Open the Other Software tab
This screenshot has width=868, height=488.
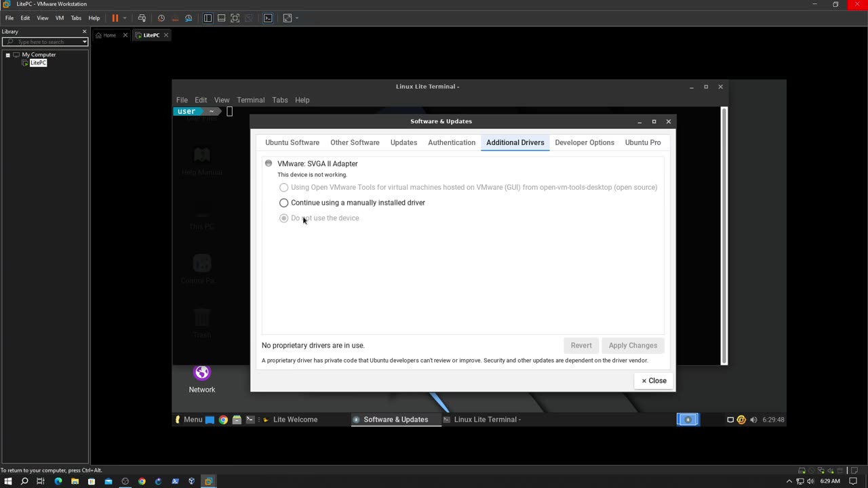[x=355, y=142]
